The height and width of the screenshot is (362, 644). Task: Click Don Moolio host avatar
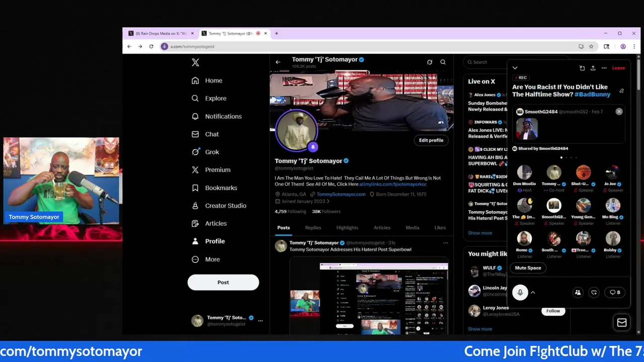click(524, 172)
